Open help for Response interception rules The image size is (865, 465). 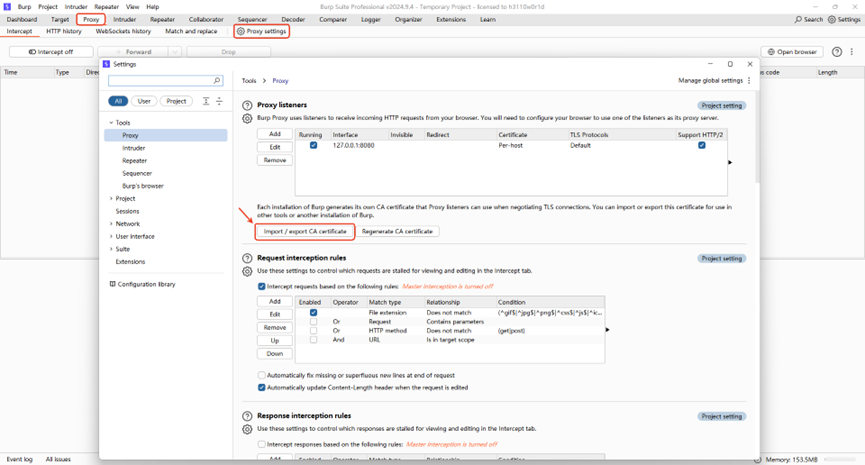(x=247, y=416)
